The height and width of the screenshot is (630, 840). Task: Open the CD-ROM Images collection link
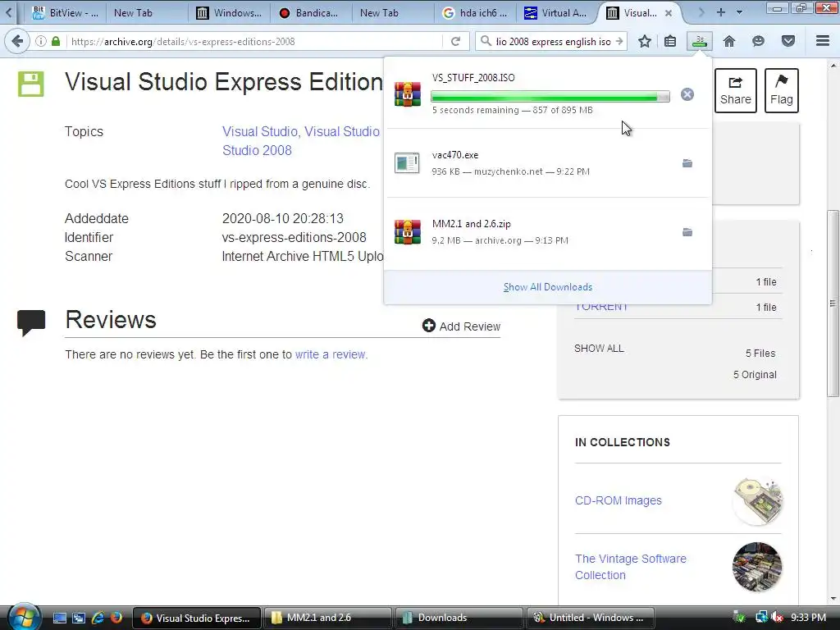tap(619, 500)
